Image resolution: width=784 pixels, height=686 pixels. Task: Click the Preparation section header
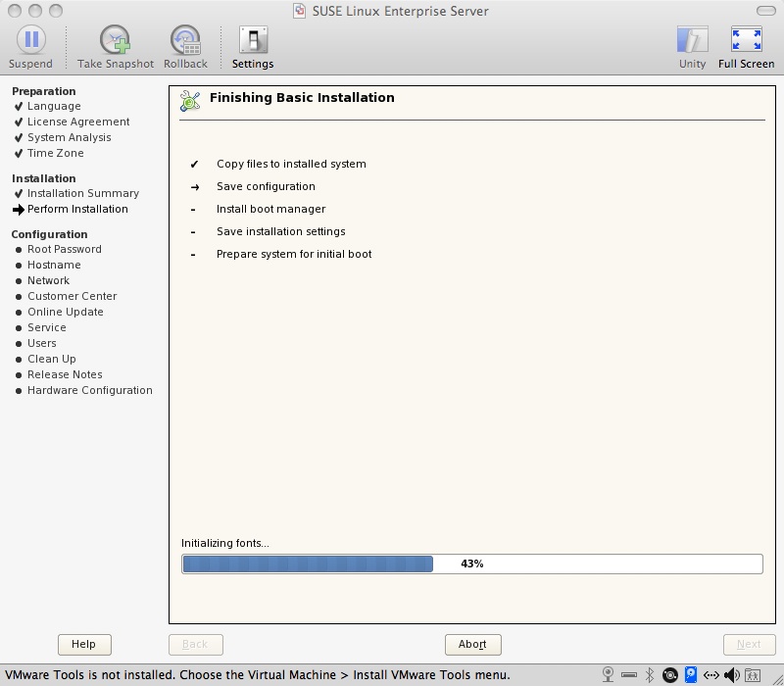pyautogui.click(x=43, y=91)
